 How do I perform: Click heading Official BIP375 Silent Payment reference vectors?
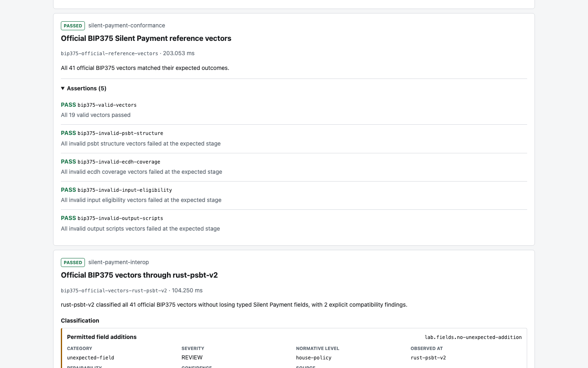tap(146, 38)
